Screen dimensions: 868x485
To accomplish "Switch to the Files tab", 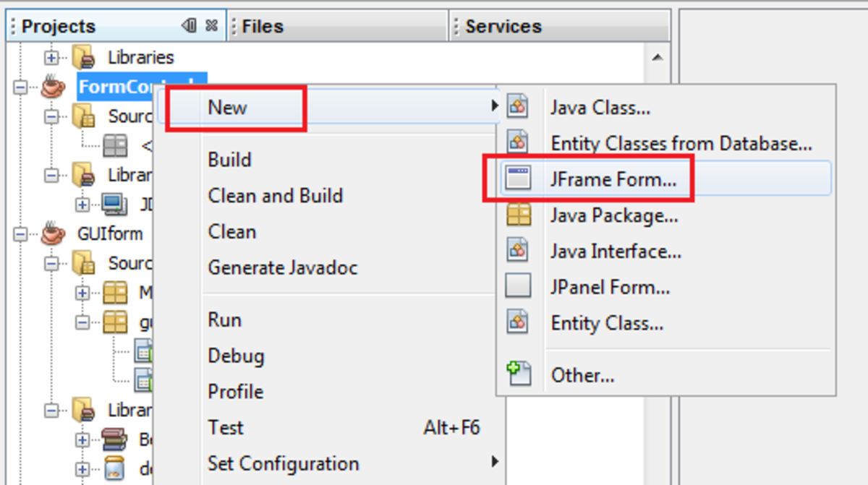I will tap(263, 27).
